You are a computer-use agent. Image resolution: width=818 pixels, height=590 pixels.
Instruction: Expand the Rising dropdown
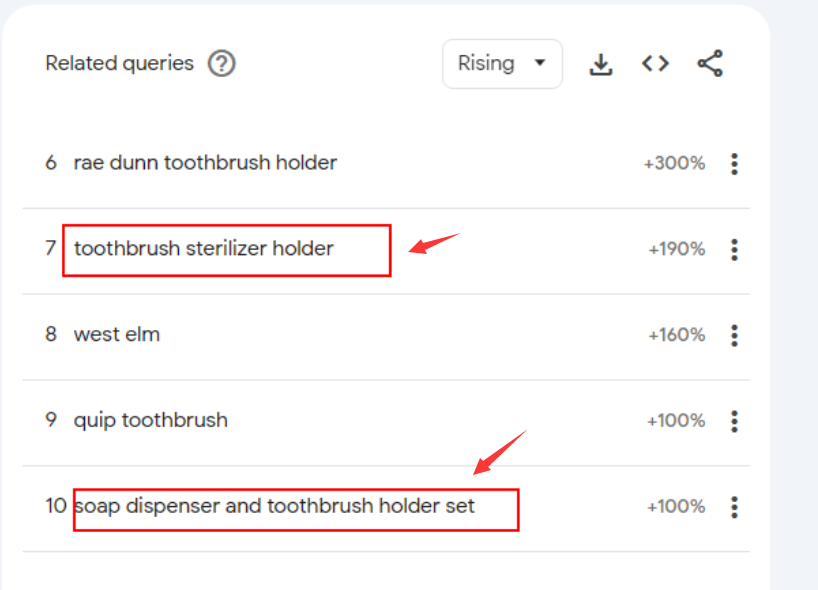coord(502,64)
